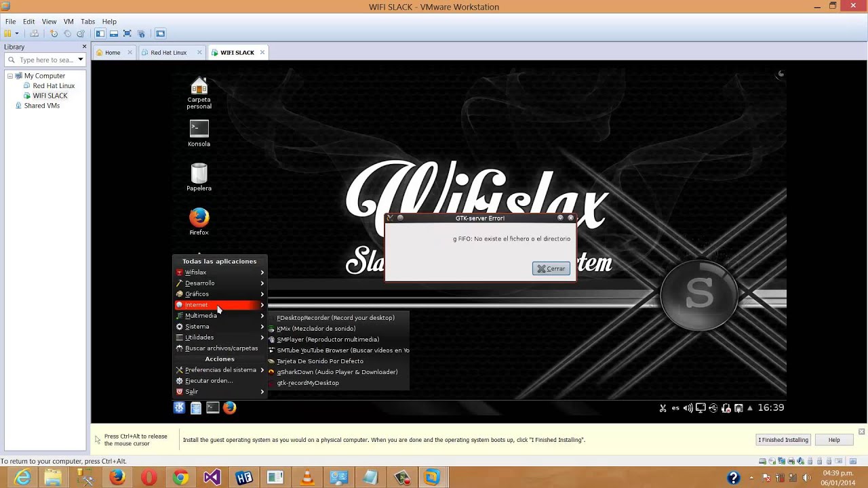Expand the Gráficos submenu
Viewport: 868px width, 488px height.
coord(220,294)
